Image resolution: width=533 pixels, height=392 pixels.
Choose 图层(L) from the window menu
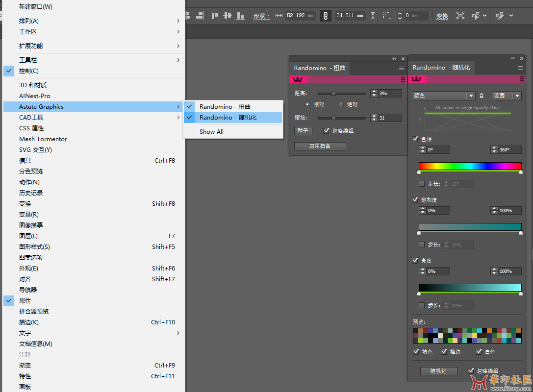[x=94, y=236]
